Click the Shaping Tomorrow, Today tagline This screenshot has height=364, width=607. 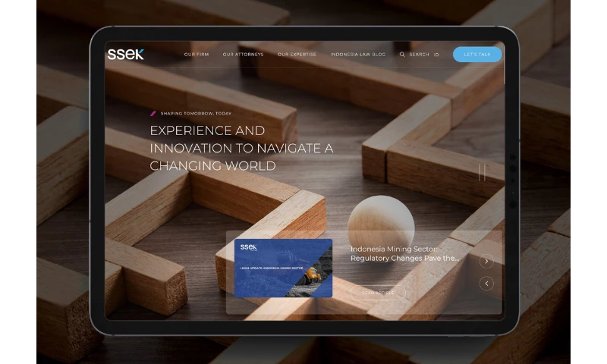(196, 113)
